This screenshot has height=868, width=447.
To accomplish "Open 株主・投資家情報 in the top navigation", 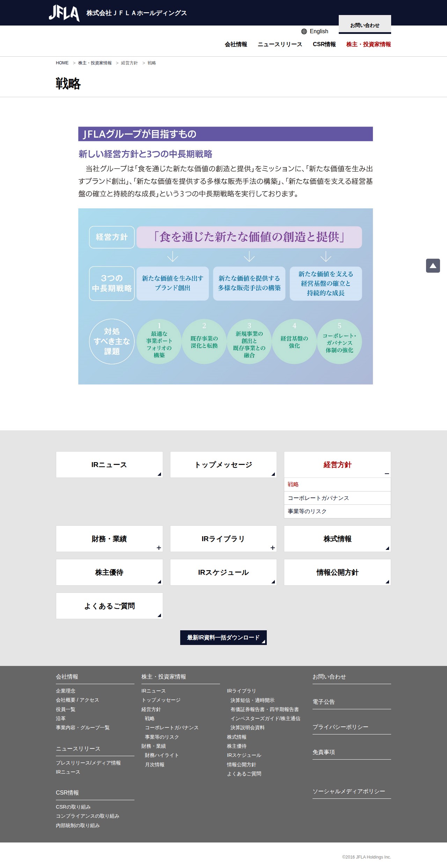I will click(369, 44).
